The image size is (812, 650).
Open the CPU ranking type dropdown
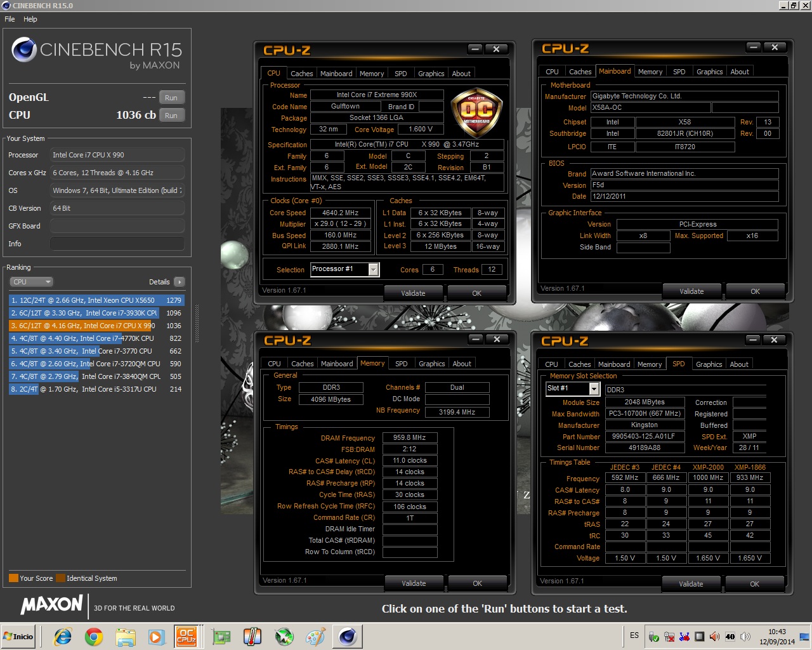coord(31,282)
